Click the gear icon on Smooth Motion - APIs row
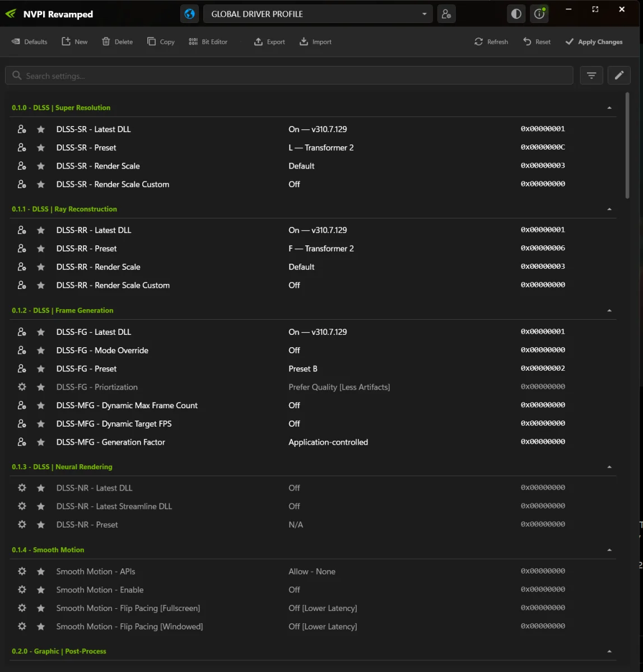643x672 pixels. click(22, 572)
